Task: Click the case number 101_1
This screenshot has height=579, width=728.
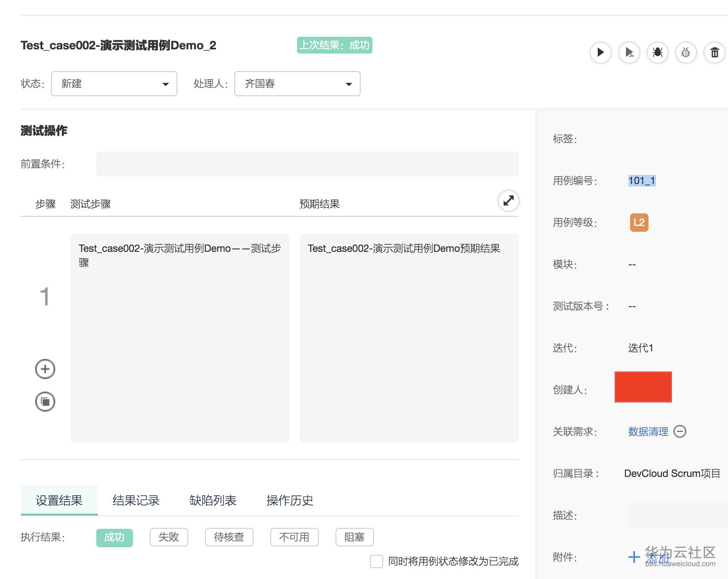Action: [x=642, y=181]
